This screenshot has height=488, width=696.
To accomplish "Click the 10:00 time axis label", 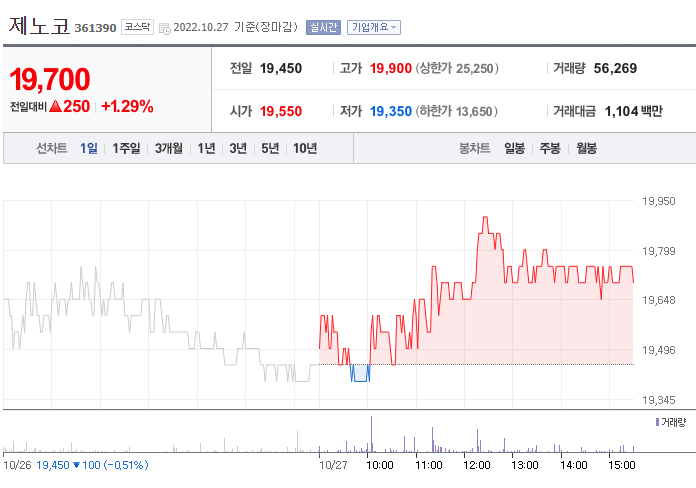I will [x=380, y=465].
